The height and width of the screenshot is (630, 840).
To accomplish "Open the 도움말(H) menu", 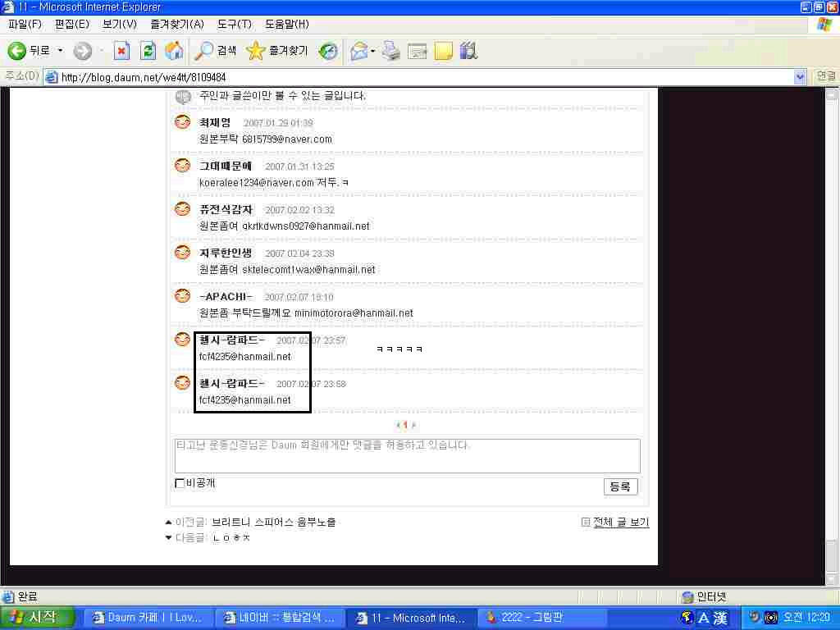I will (x=286, y=24).
